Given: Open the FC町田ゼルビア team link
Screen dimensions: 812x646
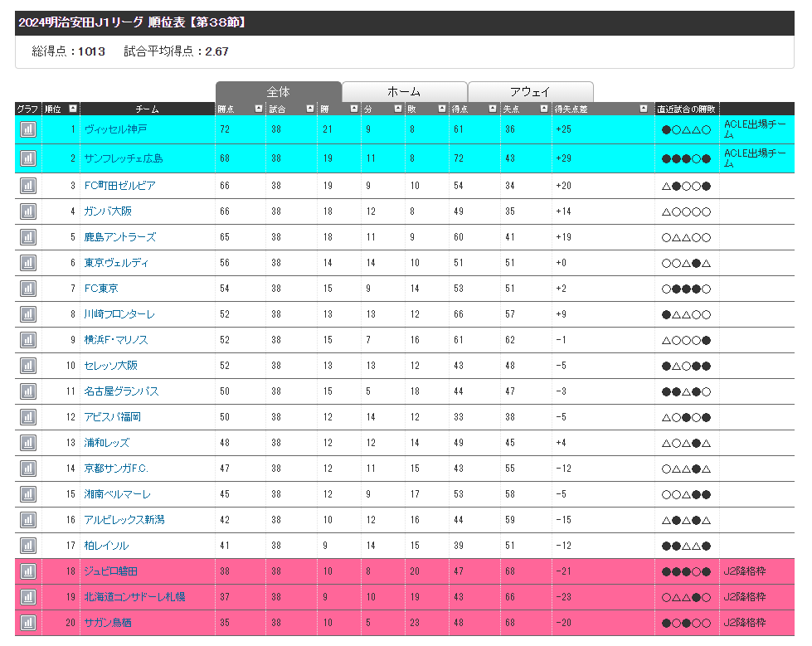Looking at the screenshot, I should pos(119,186).
